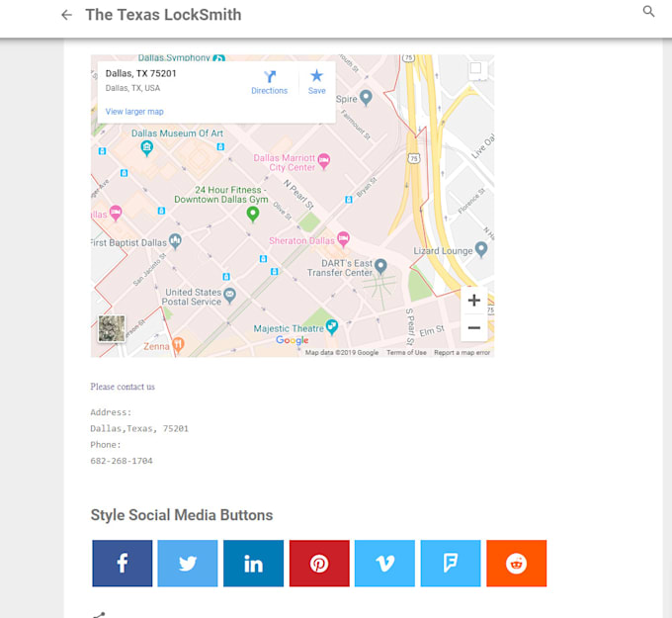Switch map to satellite imagery thumbnail

tap(112, 328)
